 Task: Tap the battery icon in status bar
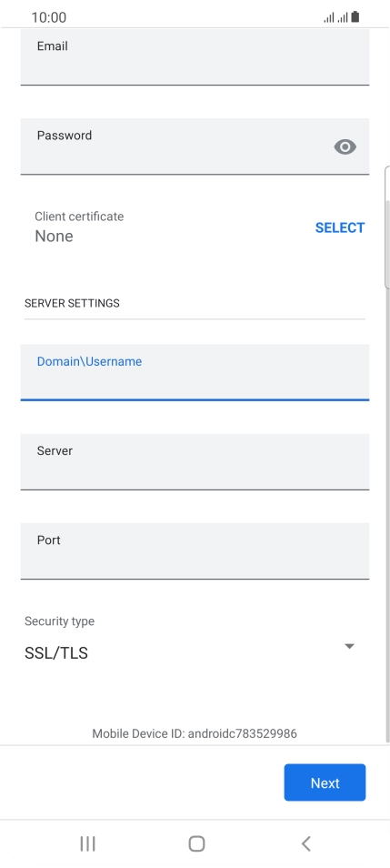tap(355, 17)
